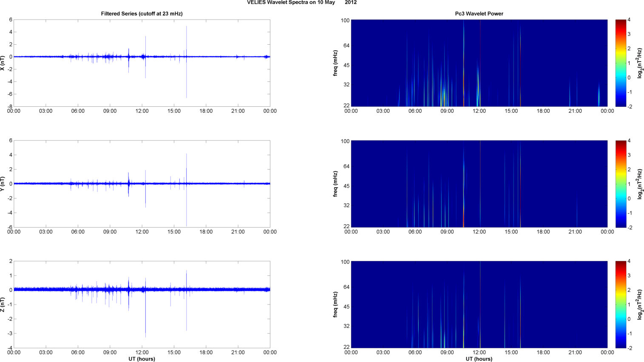The image size is (644, 362).
Task: Click the log2(nT²/Hz) label of top colorbar
Action: [x=640, y=63]
